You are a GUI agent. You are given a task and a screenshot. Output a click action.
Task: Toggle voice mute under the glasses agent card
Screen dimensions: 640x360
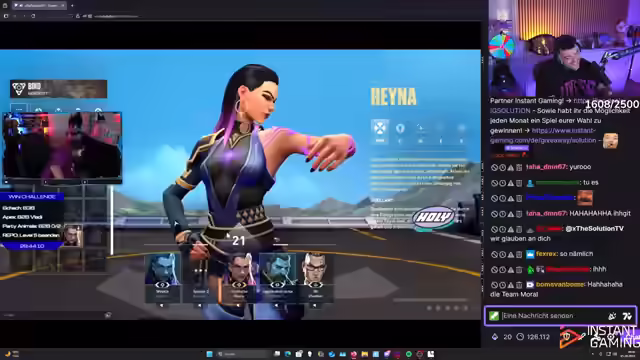coord(315,305)
